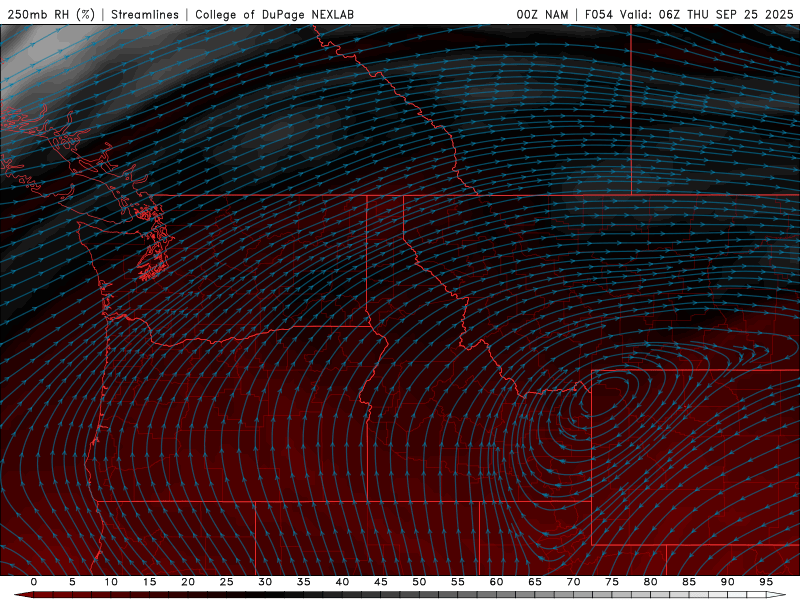The width and height of the screenshot is (800, 600).
Task: Click the color bar label '35'
Action: (x=304, y=582)
